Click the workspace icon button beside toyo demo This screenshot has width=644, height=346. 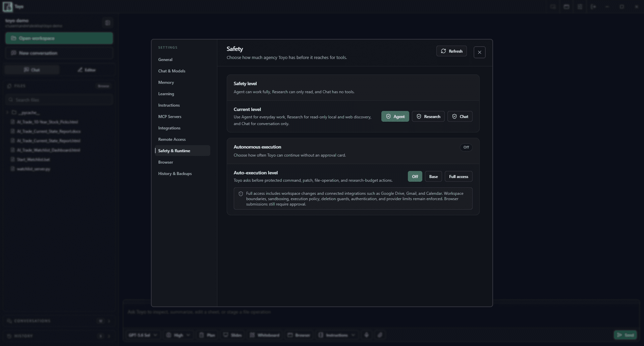pyautogui.click(x=108, y=23)
